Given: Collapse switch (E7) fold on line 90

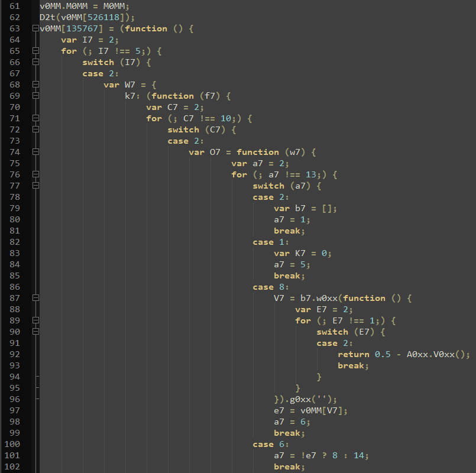Looking at the screenshot, I should click(35, 332).
